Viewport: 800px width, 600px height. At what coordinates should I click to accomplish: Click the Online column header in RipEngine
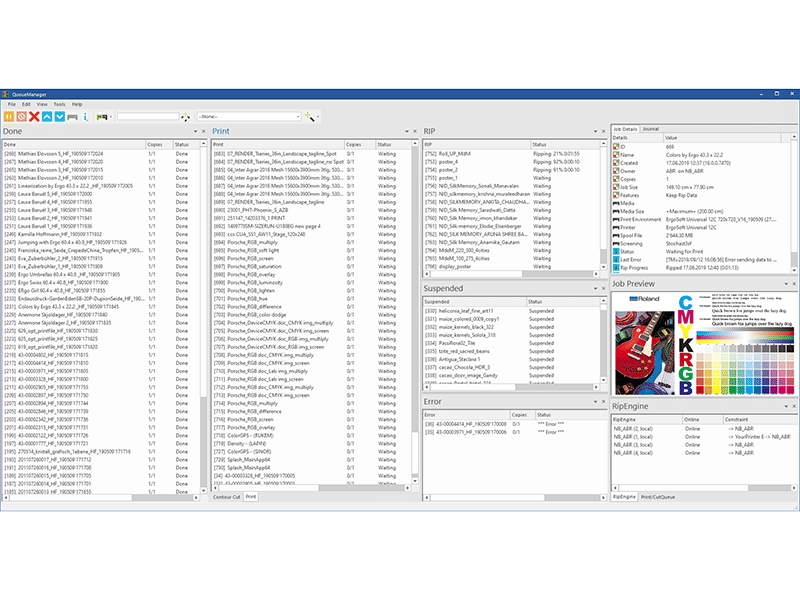703,419
